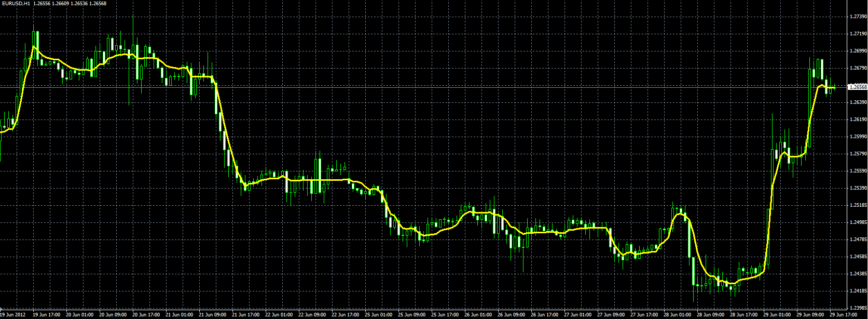Click the 26 Jun 09:00 time label
868x319 pixels.
[x=511, y=315]
